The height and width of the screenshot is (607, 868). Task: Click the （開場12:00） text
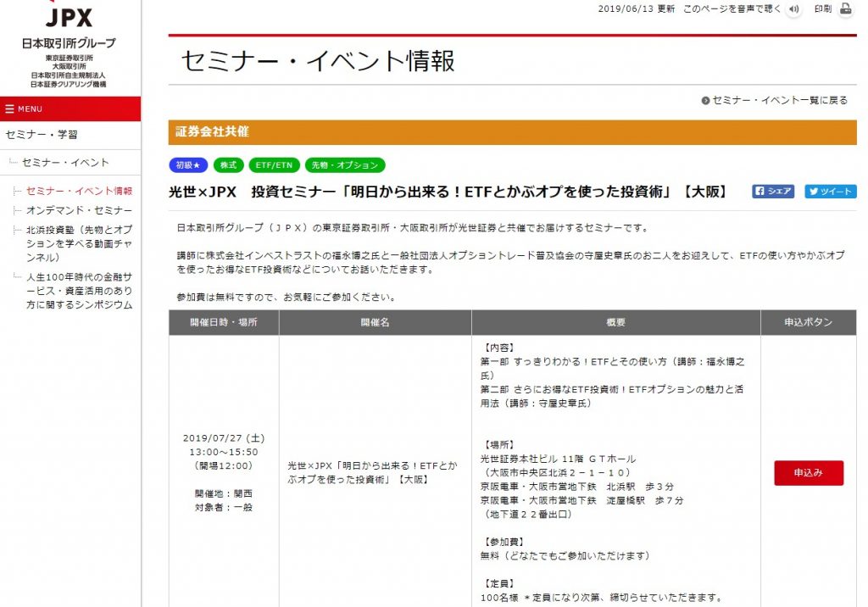(x=224, y=465)
